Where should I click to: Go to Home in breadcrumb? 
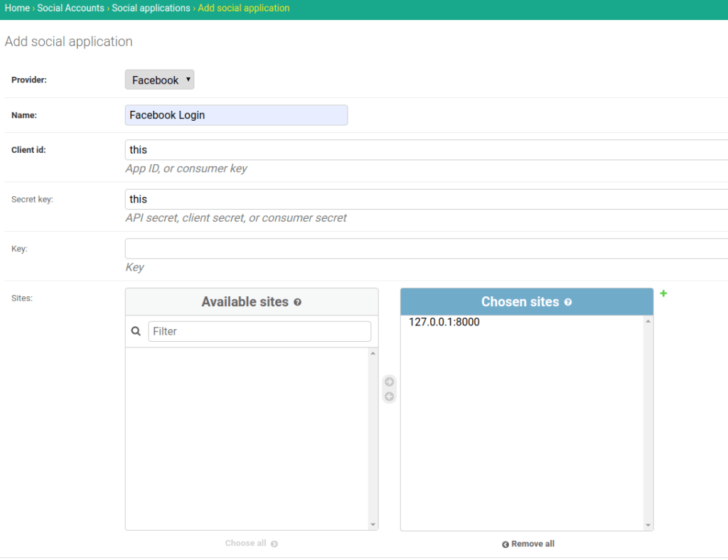coord(17,9)
